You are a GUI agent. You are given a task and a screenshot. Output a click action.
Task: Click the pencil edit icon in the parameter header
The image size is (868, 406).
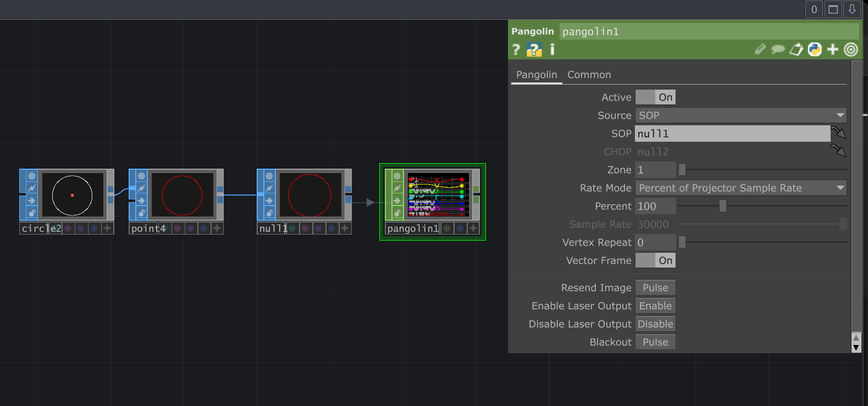pyautogui.click(x=760, y=49)
